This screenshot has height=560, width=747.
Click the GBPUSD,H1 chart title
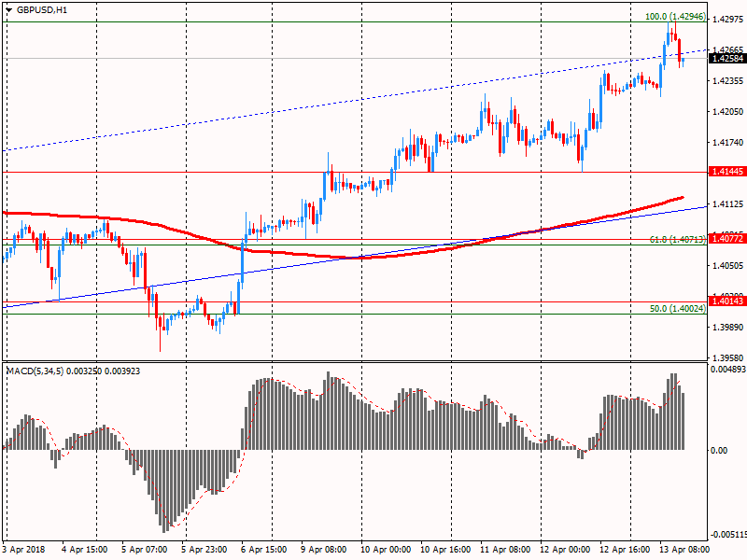pos(42,10)
